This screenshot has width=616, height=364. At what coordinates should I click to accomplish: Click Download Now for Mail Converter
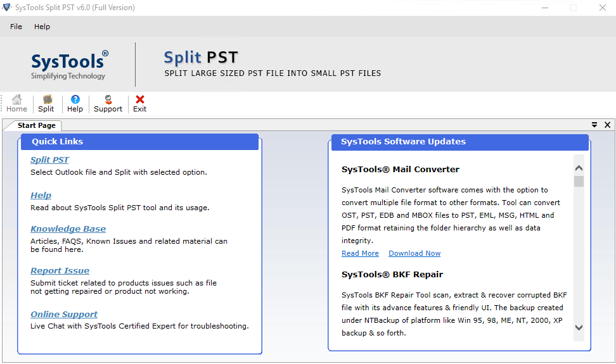click(x=414, y=253)
